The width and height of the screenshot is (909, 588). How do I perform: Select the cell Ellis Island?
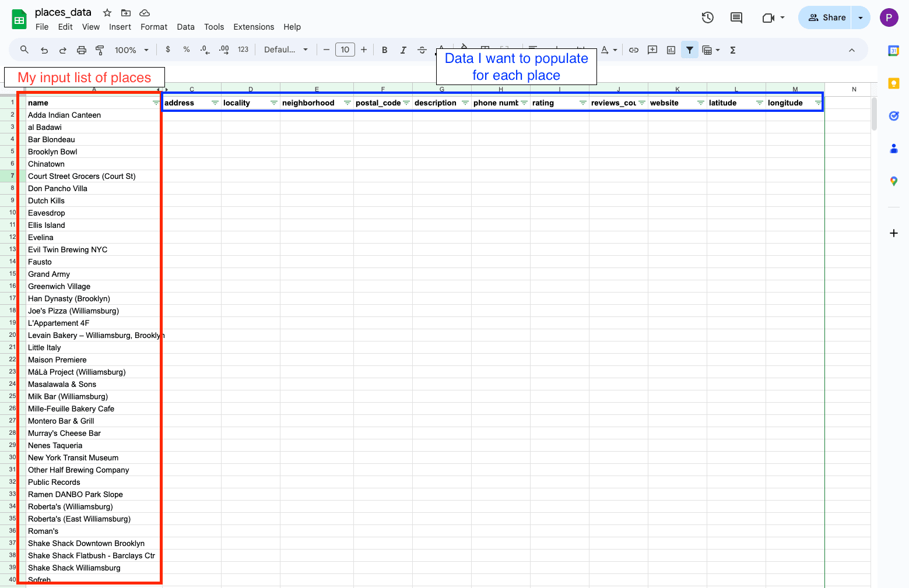[x=93, y=225]
